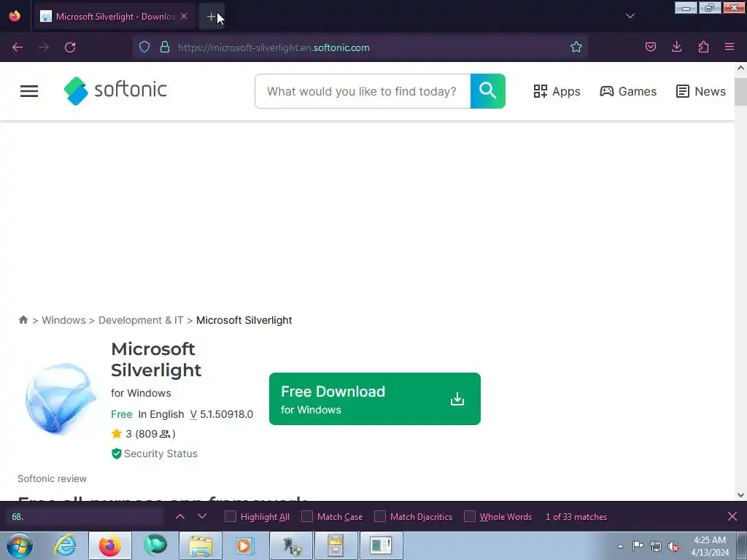Close the find bar

[732, 517]
